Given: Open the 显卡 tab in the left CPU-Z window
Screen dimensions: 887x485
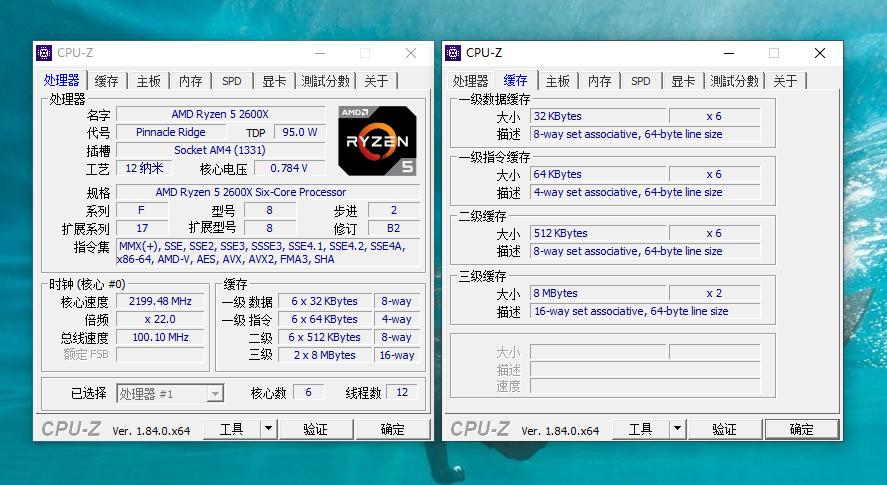Looking at the screenshot, I should pos(274,81).
